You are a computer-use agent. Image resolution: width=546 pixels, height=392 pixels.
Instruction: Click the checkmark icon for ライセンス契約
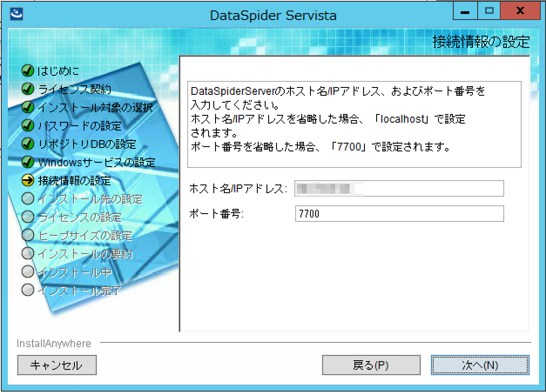point(27,89)
